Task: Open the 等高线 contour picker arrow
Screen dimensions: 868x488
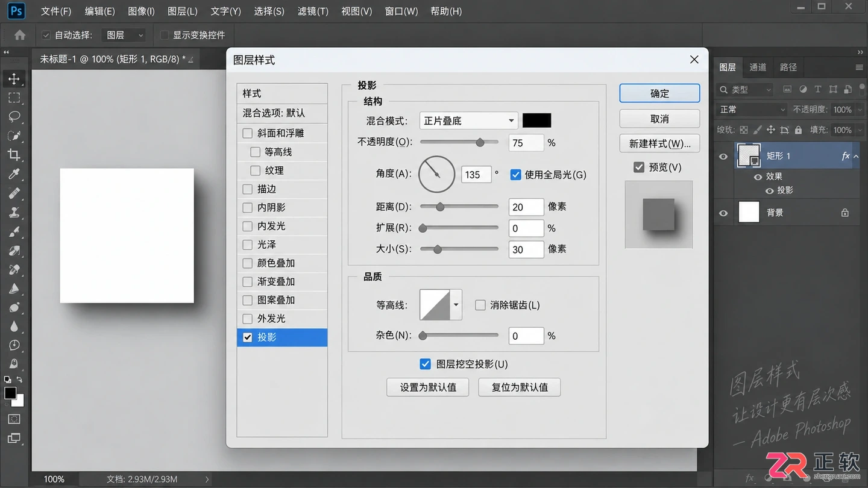Action: tap(456, 305)
